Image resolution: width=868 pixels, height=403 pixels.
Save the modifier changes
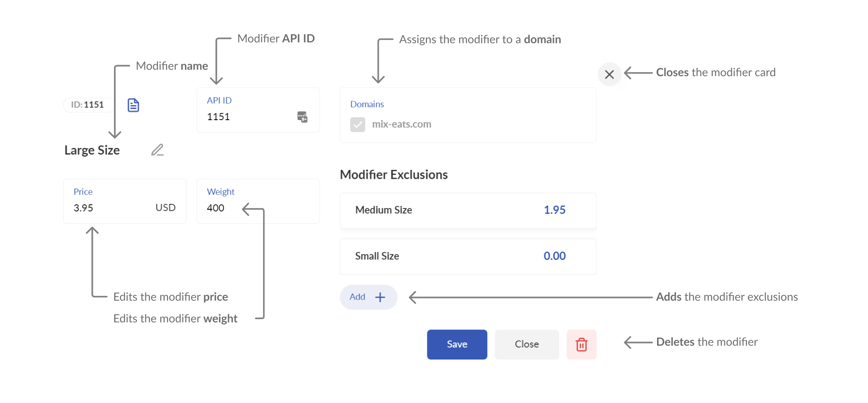click(457, 344)
